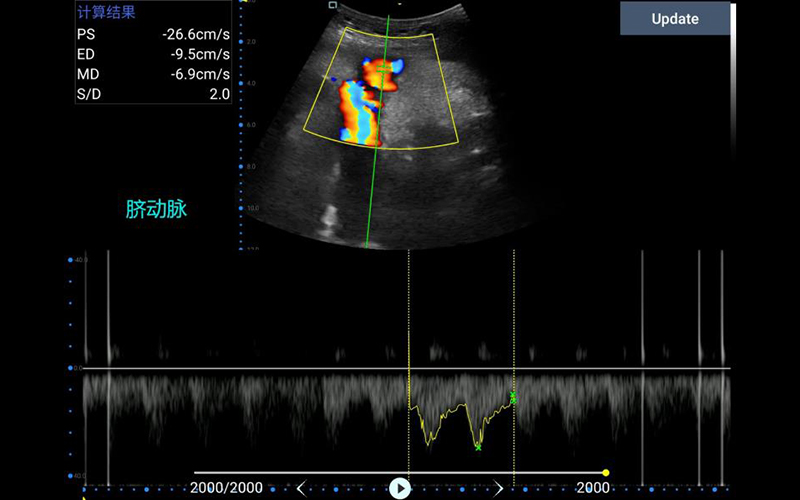Select the green X marker at waveform peak
Screen dimensions: 800x500
[x=478, y=446]
